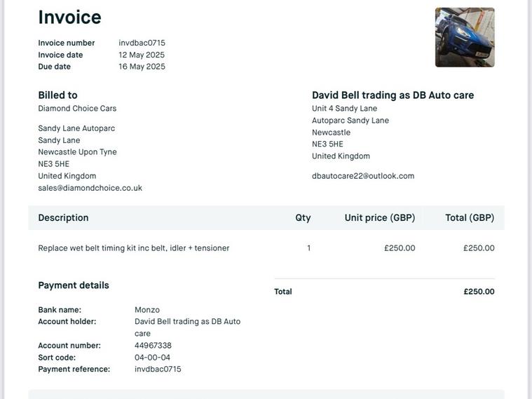The width and height of the screenshot is (532, 399).
Task: Click the Unit price (GBP) column header
Action: pyautogui.click(x=380, y=217)
